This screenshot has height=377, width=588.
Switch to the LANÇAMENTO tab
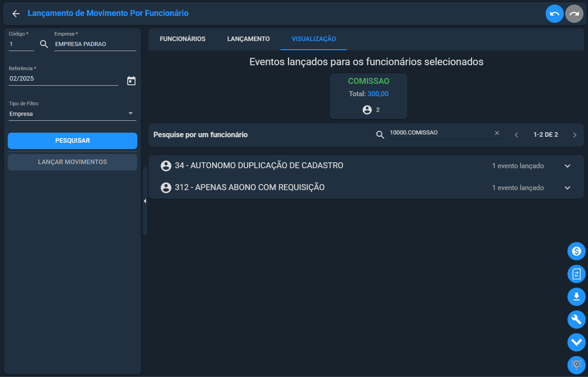point(249,39)
